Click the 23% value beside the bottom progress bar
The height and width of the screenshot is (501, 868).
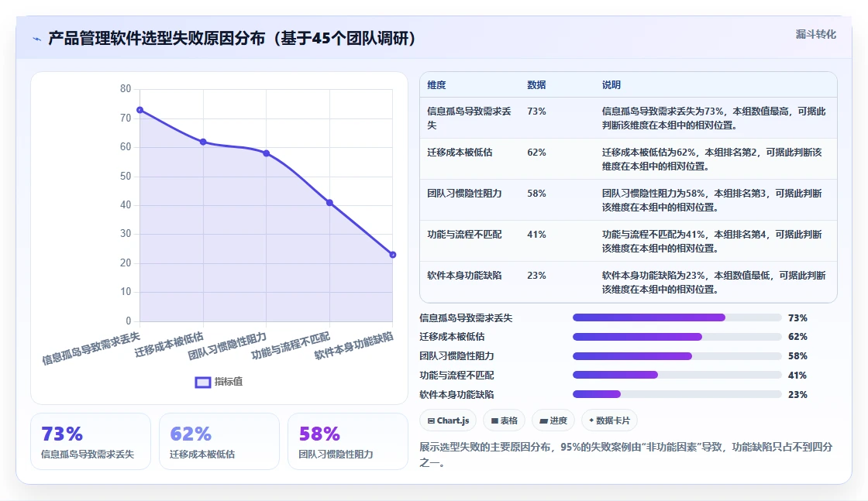[797, 395]
